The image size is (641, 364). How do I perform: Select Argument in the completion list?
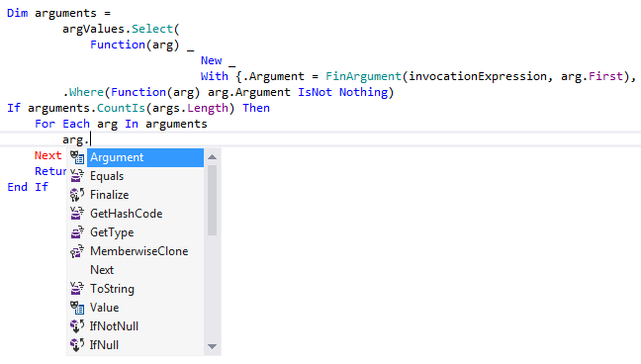(145, 157)
